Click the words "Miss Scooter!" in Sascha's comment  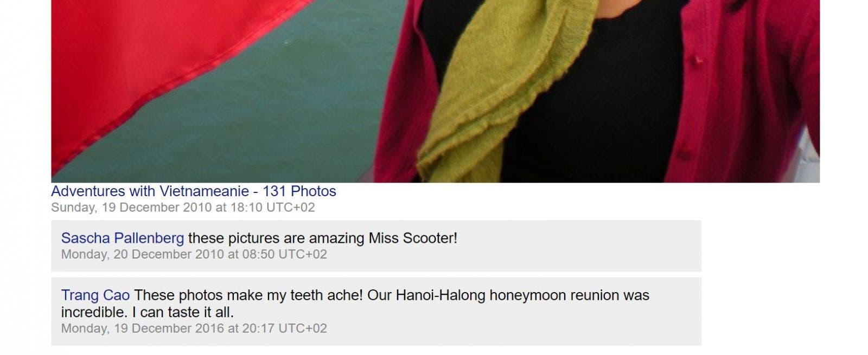click(413, 238)
